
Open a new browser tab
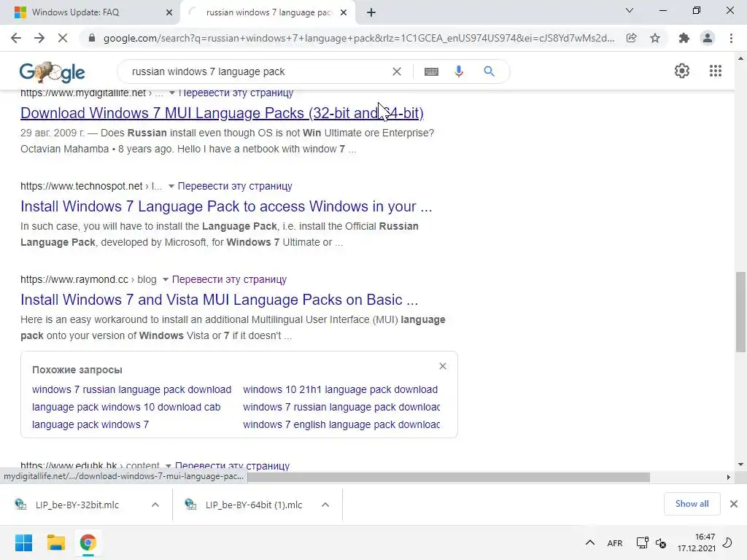click(371, 12)
